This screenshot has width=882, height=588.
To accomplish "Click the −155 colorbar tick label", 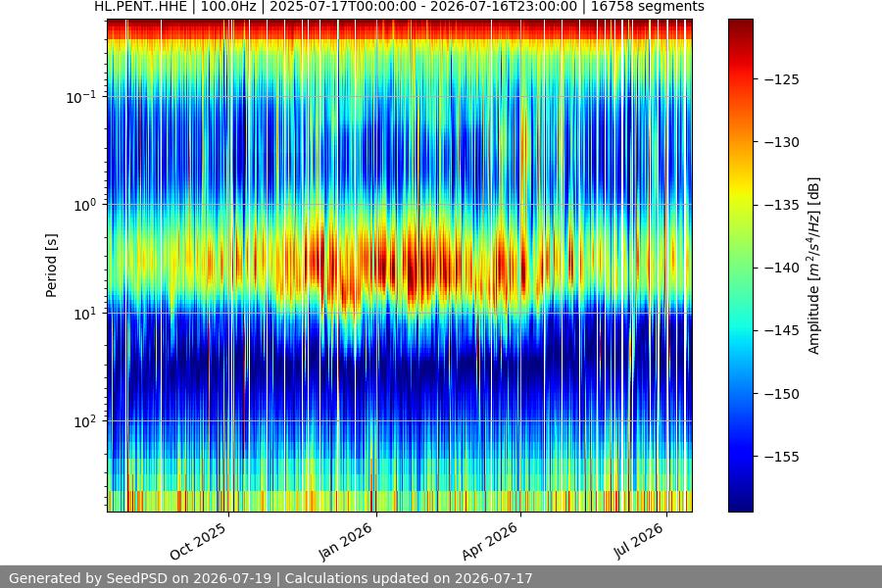I will (782, 457).
